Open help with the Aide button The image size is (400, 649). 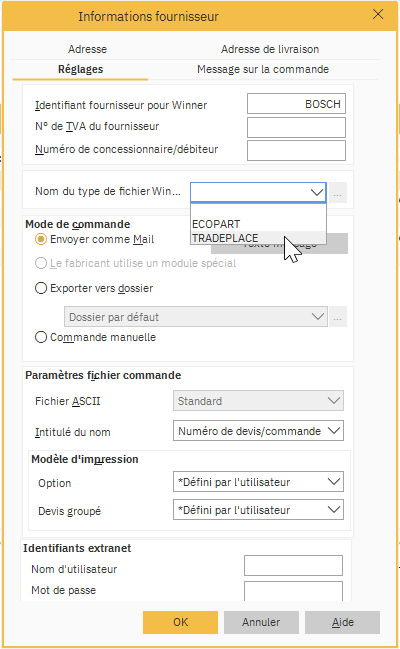coord(342,622)
